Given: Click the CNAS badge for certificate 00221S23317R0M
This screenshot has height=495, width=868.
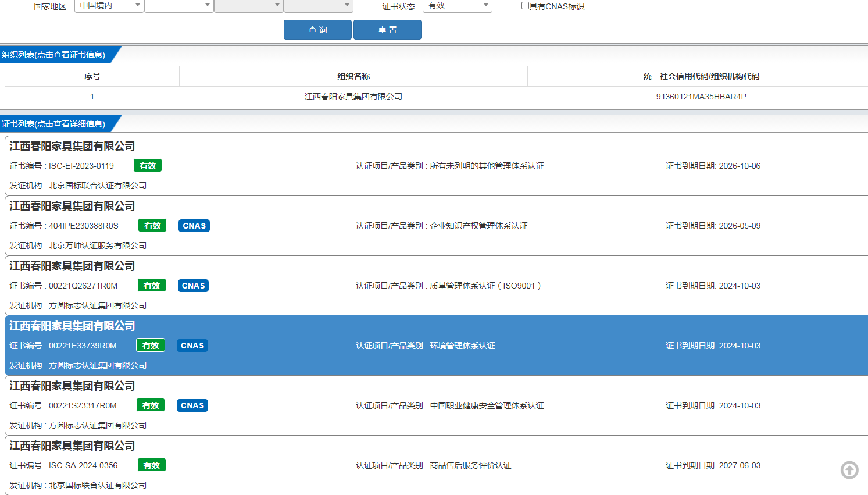Looking at the screenshot, I should 192,405.
